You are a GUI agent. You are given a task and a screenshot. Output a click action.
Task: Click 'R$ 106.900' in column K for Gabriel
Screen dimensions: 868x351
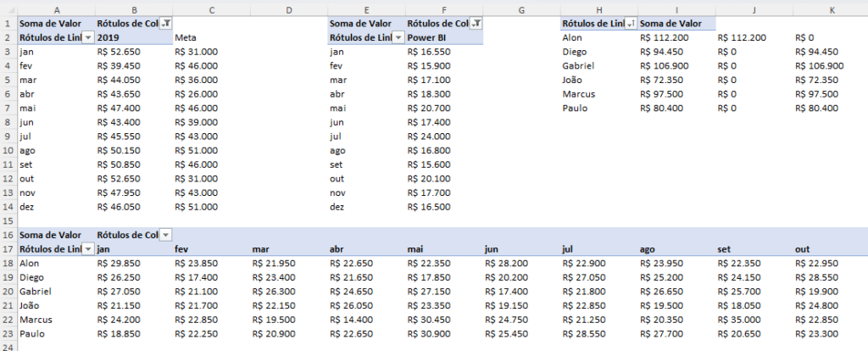[820, 66]
